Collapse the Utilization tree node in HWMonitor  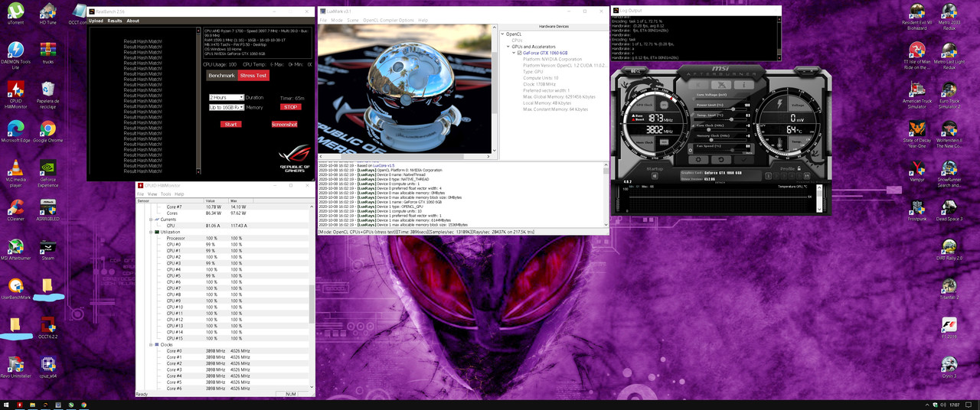(152, 232)
